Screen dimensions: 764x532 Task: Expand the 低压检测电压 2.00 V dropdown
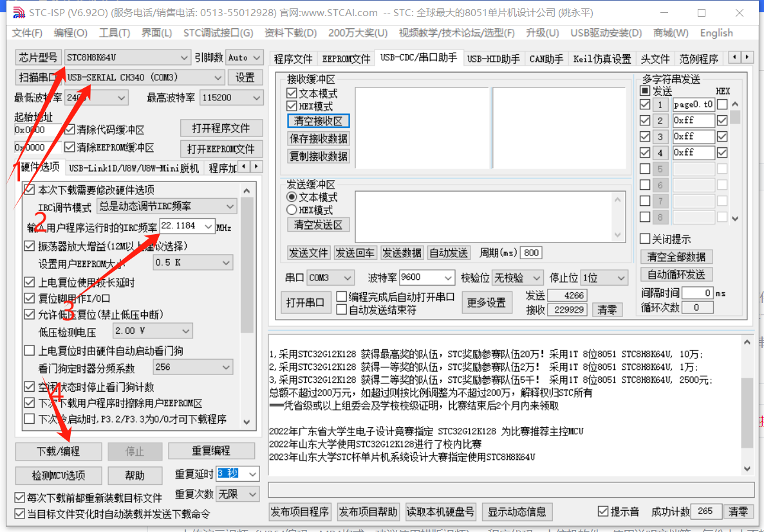pos(185,331)
